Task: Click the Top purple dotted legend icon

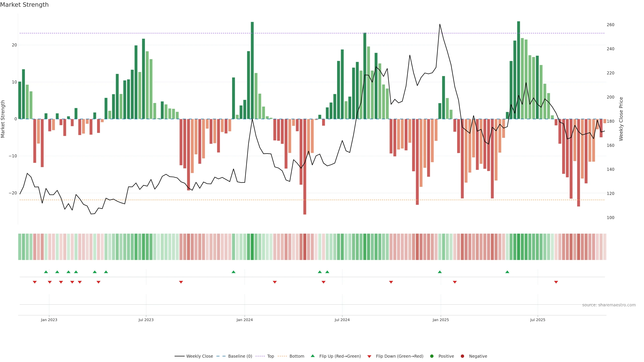Action: (x=260, y=356)
